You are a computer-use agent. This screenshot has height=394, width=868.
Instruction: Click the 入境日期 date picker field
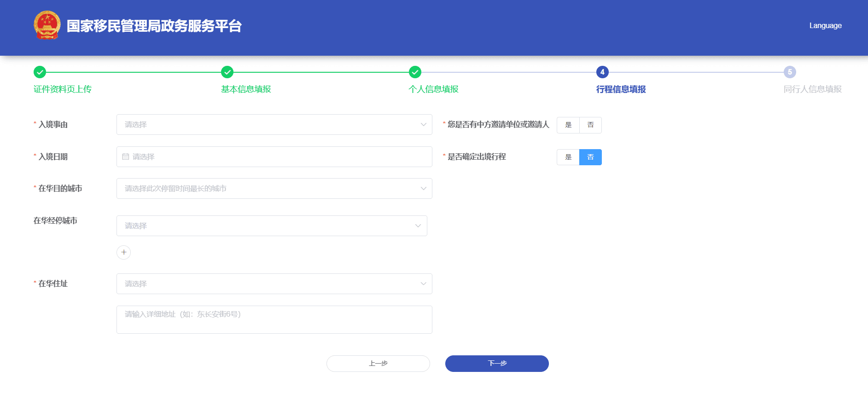click(274, 157)
